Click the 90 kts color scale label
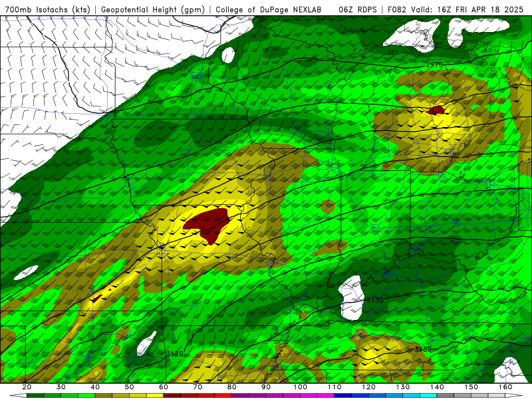Image resolution: width=532 pixels, height=399 pixels. click(x=266, y=387)
